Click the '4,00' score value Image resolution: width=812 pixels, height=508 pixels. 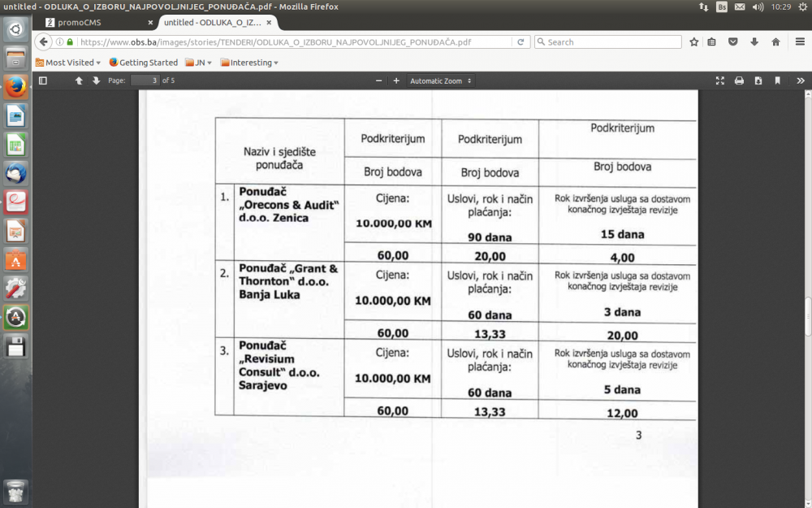tap(623, 258)
